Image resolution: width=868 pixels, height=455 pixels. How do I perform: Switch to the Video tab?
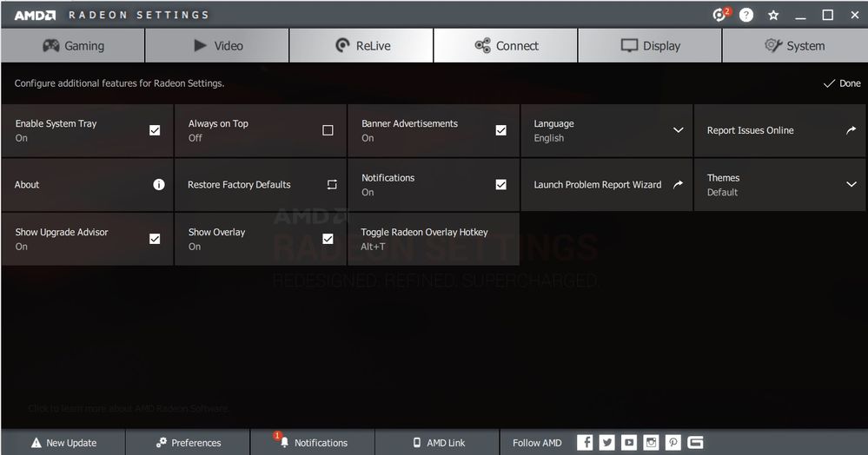[217, 45]
